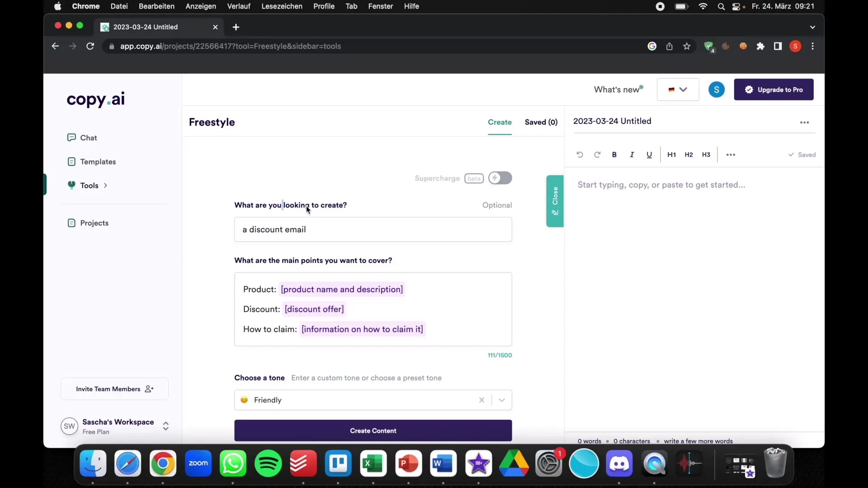
Task: Remove the Friendly tone selection
Action: pos(481,400)
